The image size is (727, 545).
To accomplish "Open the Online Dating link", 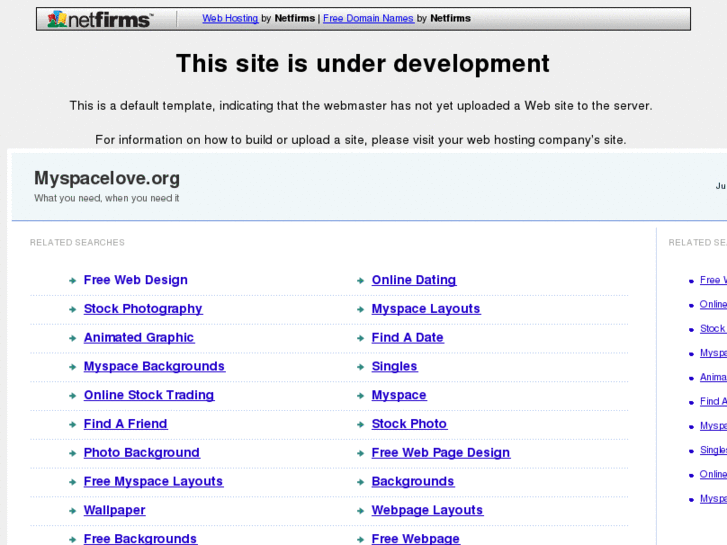I will (414, 280).
